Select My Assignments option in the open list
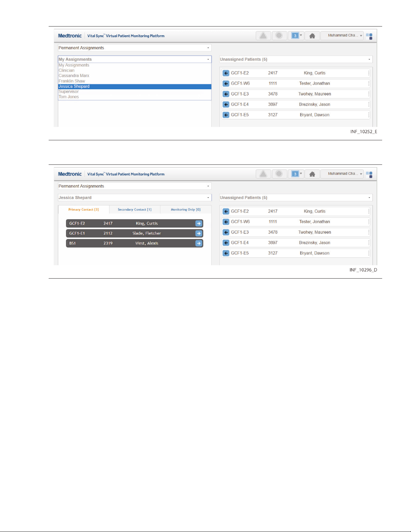This screenshot has width=411, height=532. 135,65
